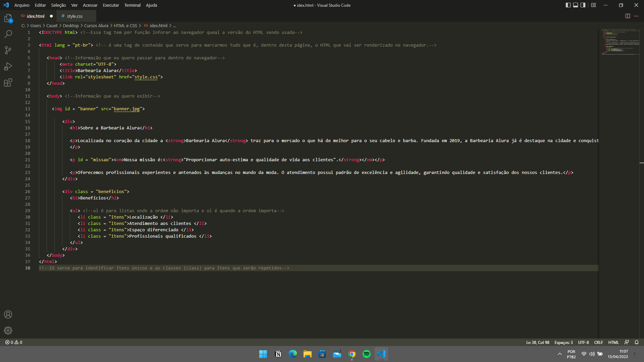The height and width of the screenshot is (362, 644).
Task: Open Microsoft Edge from the taskbar
Action: click(293, 354)
